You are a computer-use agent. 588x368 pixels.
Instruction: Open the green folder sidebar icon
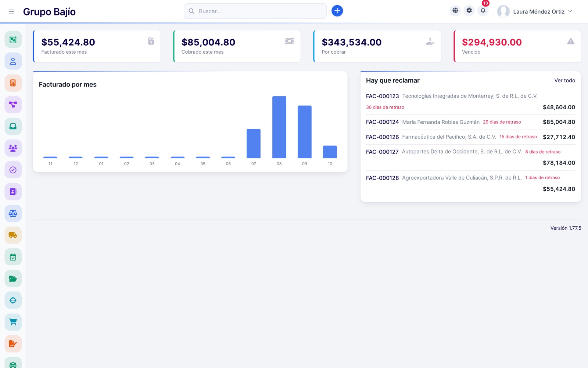point(13,279)
